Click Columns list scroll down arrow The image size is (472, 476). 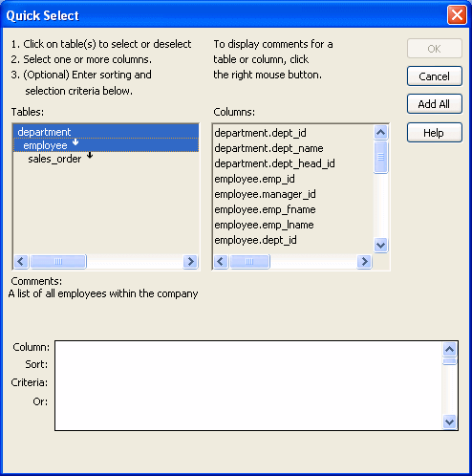pos(381,246)
